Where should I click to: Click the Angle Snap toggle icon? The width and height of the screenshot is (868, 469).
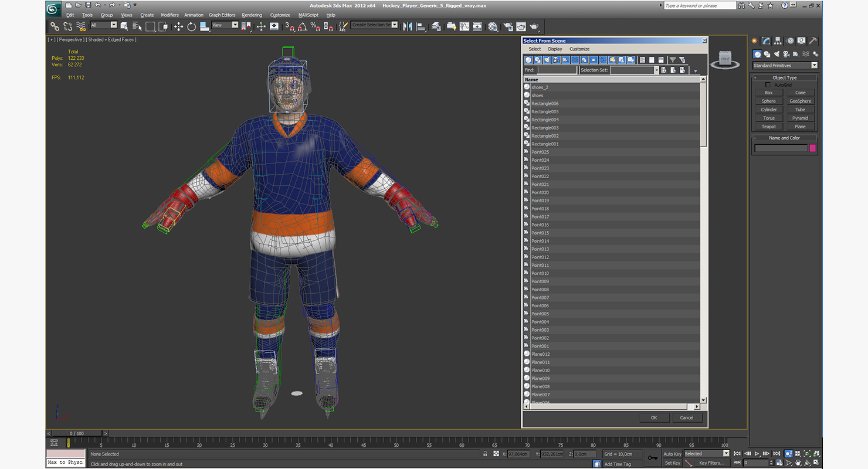tap(302, 26)
